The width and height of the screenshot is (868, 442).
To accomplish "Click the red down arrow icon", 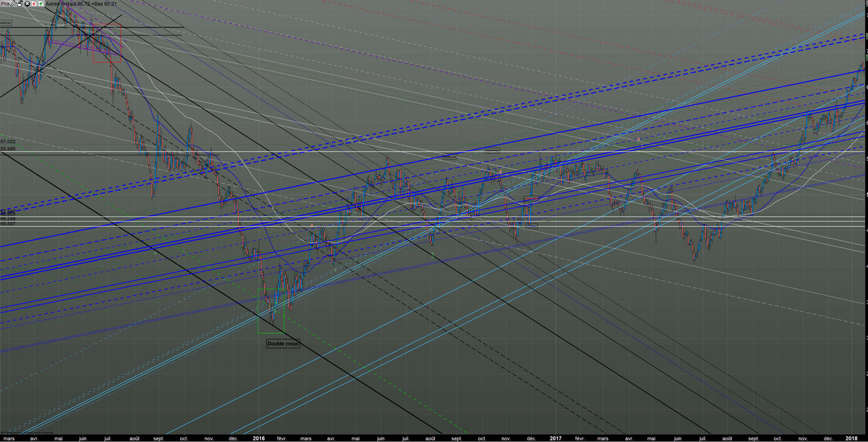I will [x=34, y=4].
